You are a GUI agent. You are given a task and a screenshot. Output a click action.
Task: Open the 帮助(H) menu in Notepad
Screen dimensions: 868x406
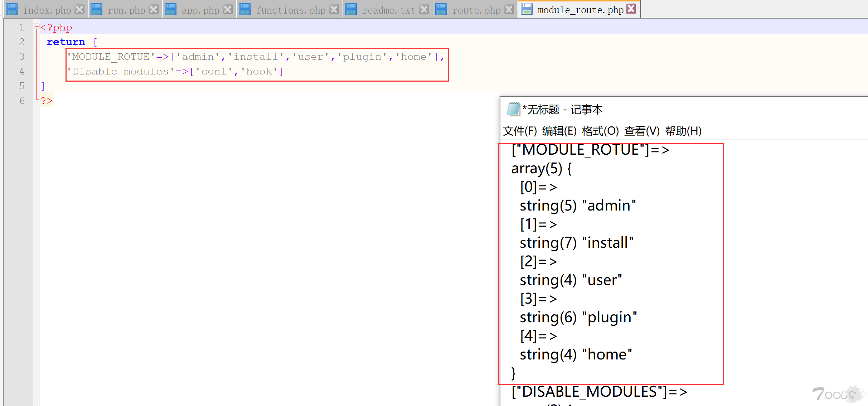tap(683, 131)
